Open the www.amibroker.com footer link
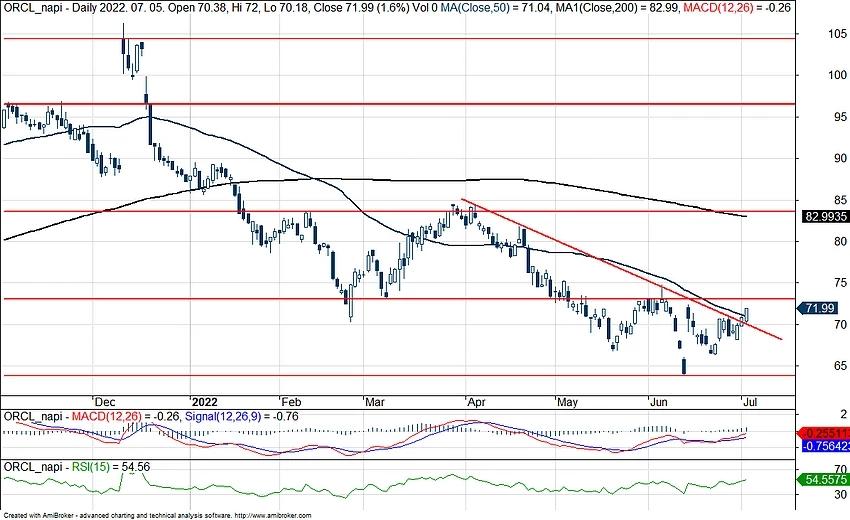The image size is (850, 520). click(273, 516)
